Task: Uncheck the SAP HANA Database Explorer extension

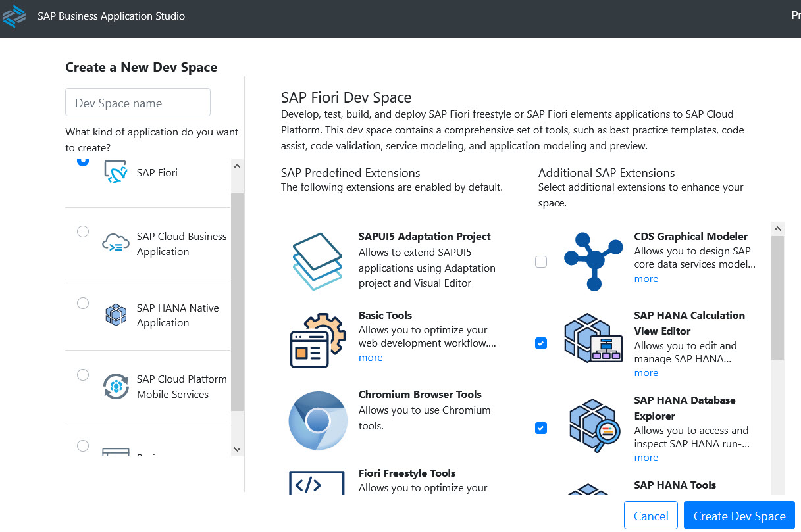Action: coord(540,428)
